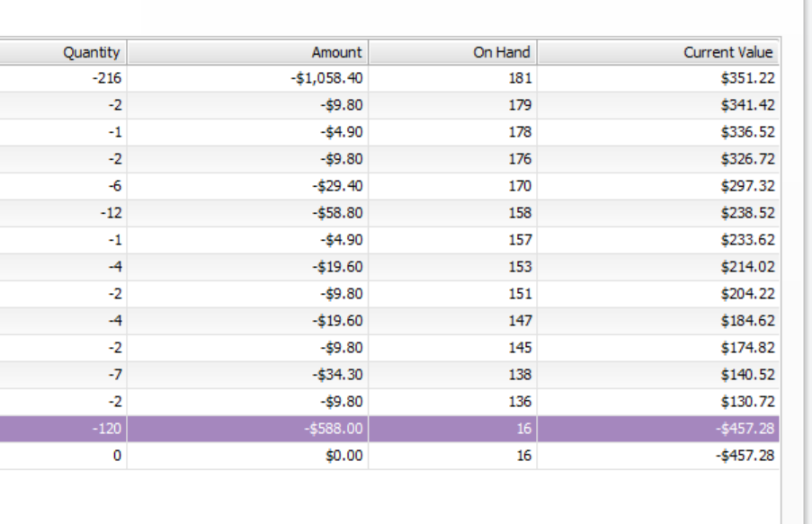
Task: Click the quantity 0 cell in last row
Action: [x=116, y=456]
